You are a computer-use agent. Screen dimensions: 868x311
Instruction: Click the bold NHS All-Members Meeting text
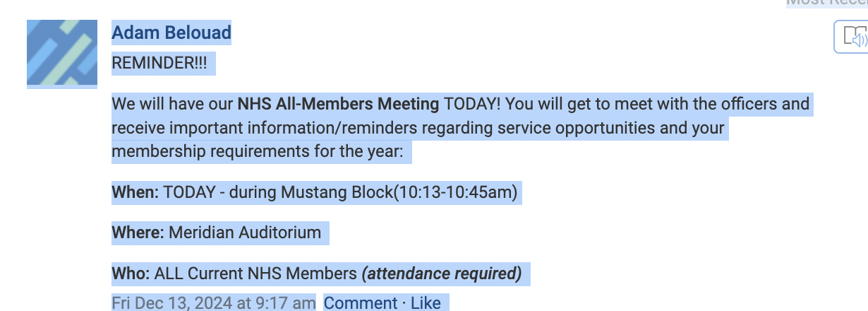point(338,105)
